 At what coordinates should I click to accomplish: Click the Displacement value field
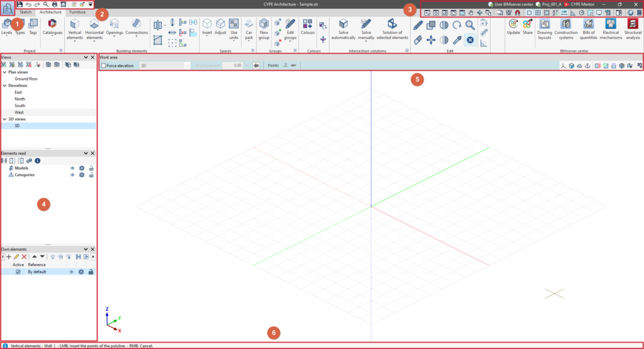click(233, 65)
